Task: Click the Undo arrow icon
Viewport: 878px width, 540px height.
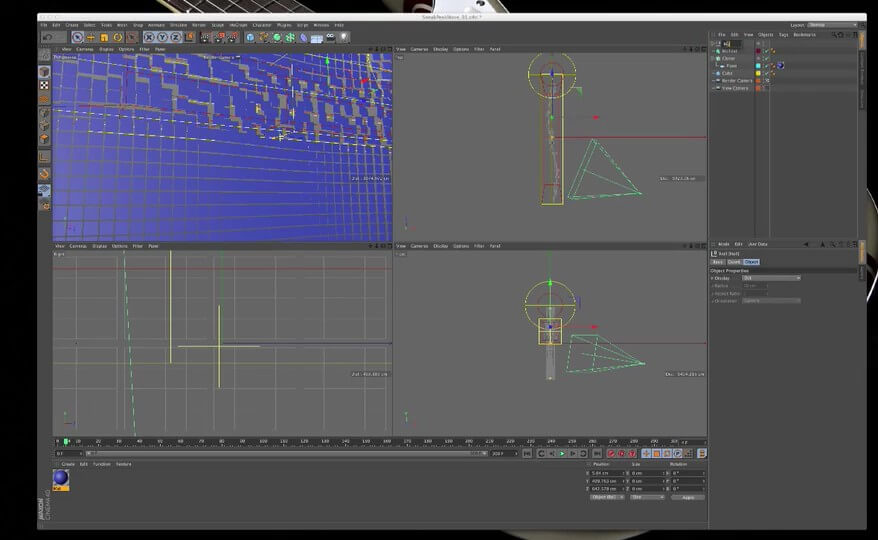Action: point(47,38)
